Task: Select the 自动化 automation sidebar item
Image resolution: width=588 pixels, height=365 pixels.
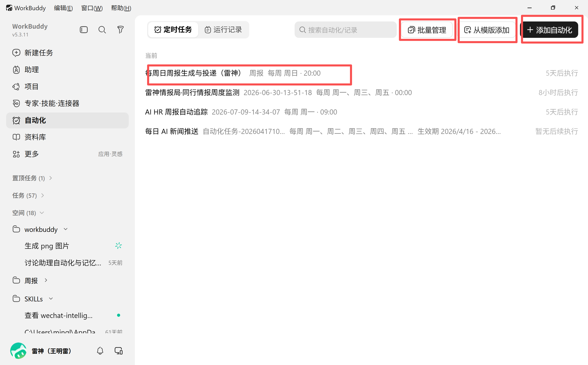Action: [x=67, y=120]
